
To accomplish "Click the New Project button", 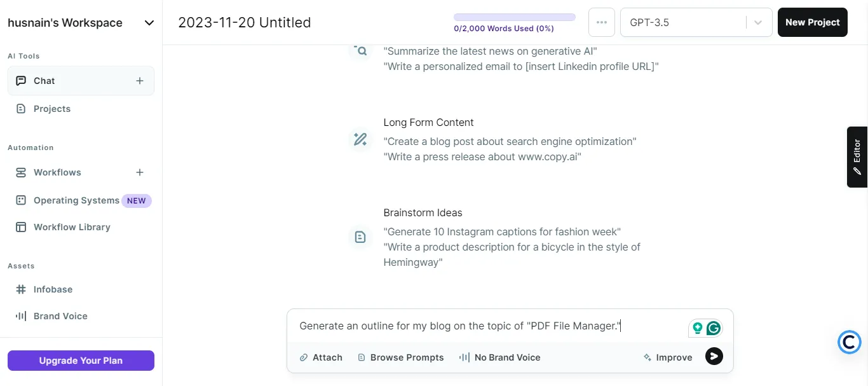I will pyautogui.click(x=812, y=22).
